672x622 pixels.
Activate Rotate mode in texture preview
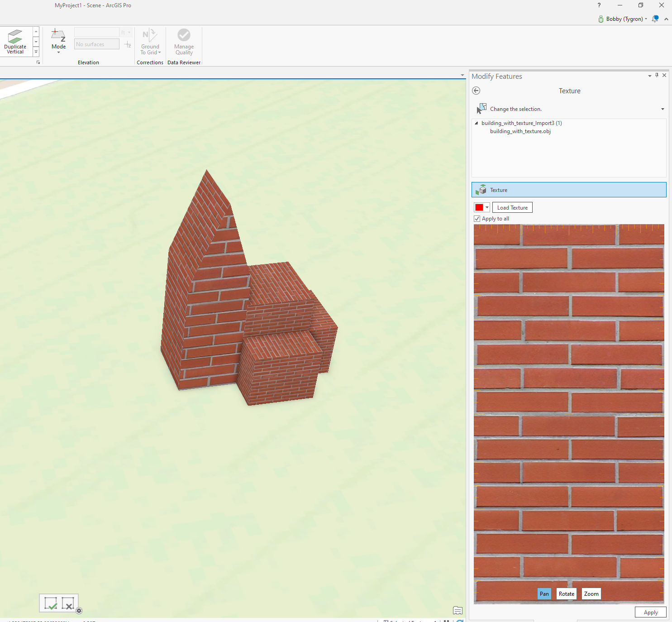point(566,594)
